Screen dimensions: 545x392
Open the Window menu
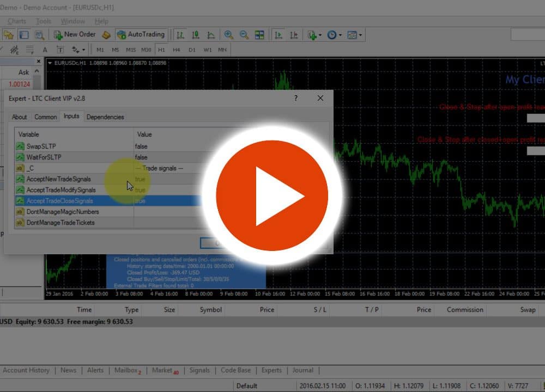click(x=73, y=21)
